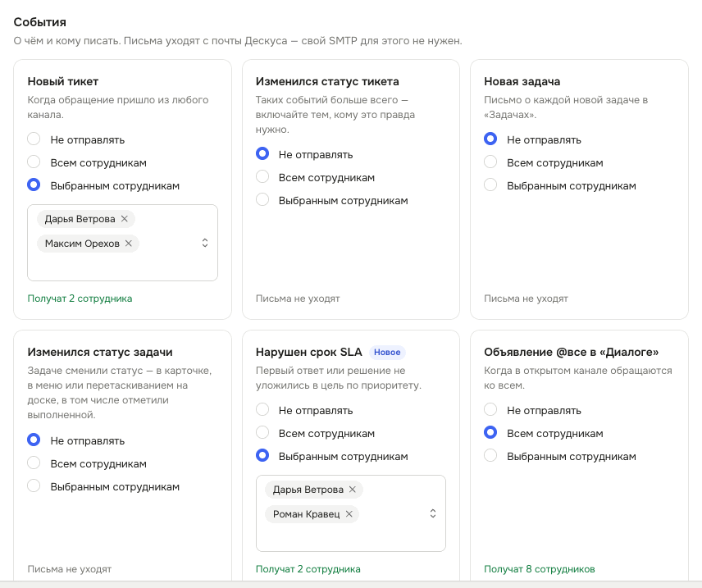
Task: Click the Нарушен срок SLA card title
Action: (309, 353)
